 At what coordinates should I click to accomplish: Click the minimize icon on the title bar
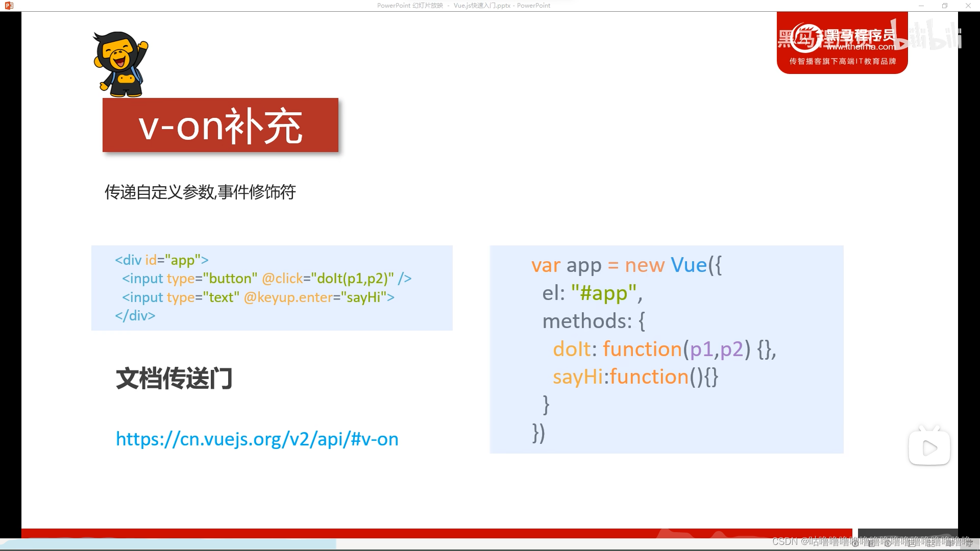click(x=922, y=5)
